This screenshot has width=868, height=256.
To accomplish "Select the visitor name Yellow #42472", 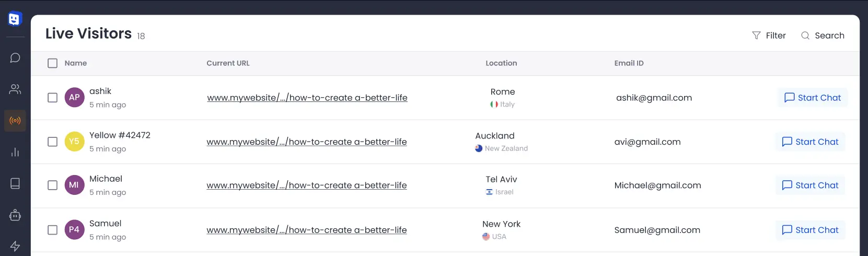I will point(120,135).
